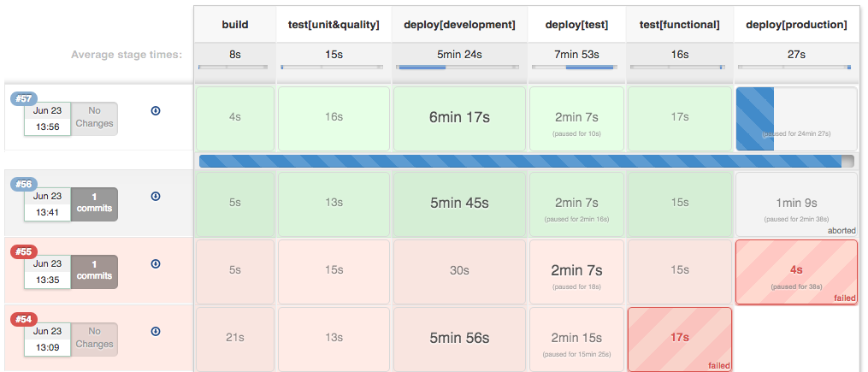Select the test[unit&quality] column header
868x372 pixels.
click(334, 24)
